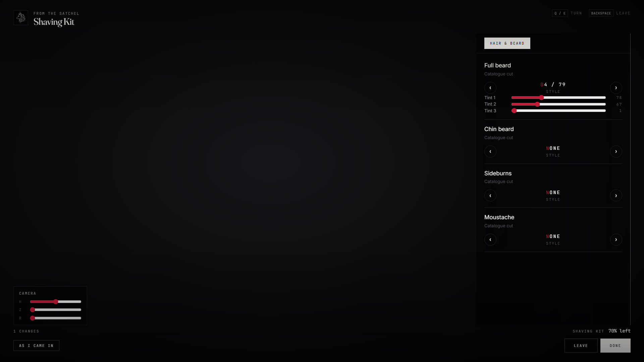
Task: Confirm changes with the Done button
Action: [x=615, y=346]
